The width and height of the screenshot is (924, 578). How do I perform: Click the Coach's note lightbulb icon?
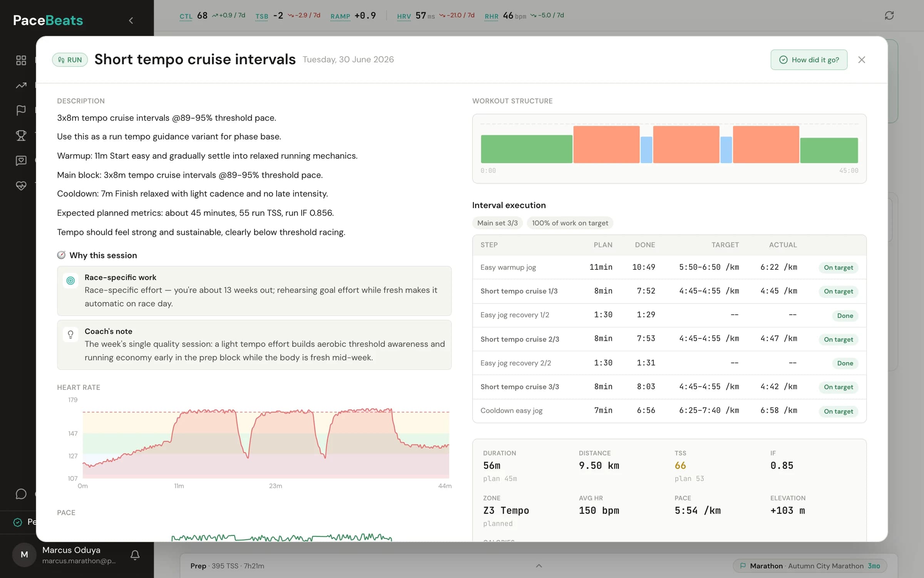[x=70, y=335]
